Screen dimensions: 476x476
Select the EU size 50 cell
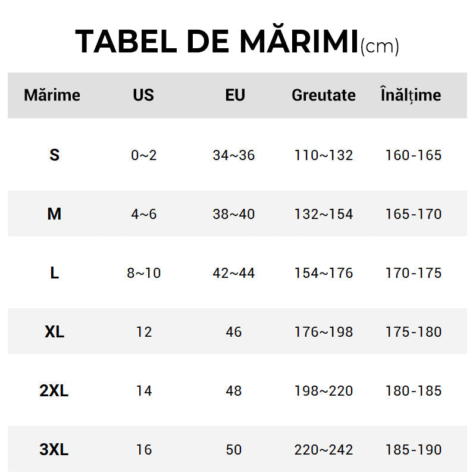coord(234,449)
